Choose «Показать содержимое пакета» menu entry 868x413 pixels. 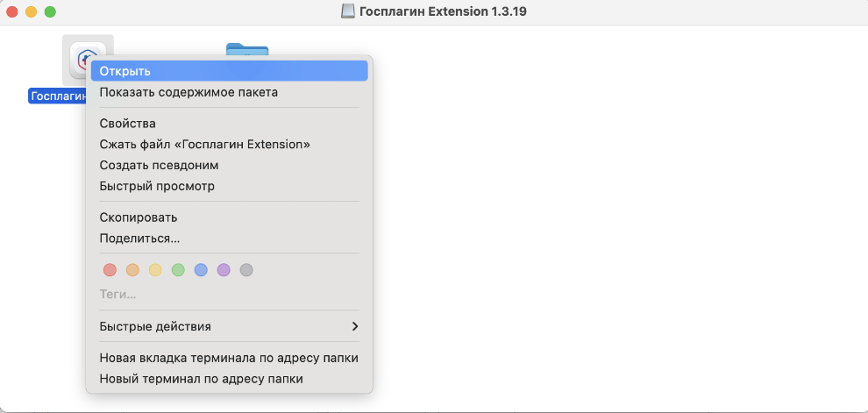point(189,92)
